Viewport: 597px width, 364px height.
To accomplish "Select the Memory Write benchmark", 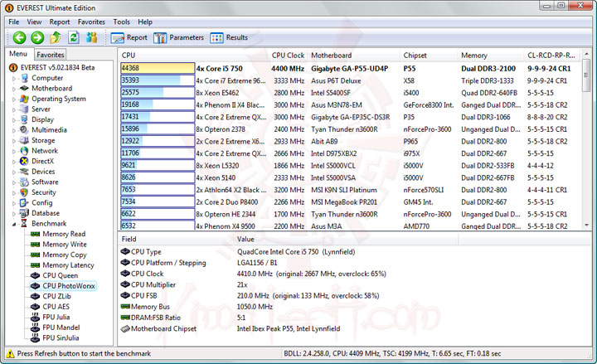I will click(65, 244).
